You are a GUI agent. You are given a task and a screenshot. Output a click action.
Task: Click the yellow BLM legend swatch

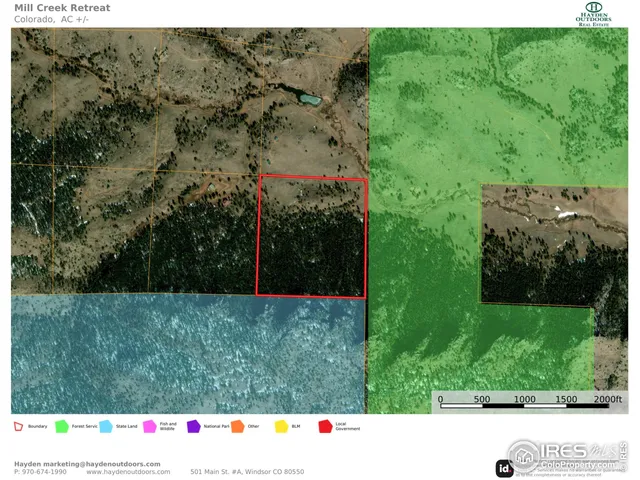tap(281, 427)
